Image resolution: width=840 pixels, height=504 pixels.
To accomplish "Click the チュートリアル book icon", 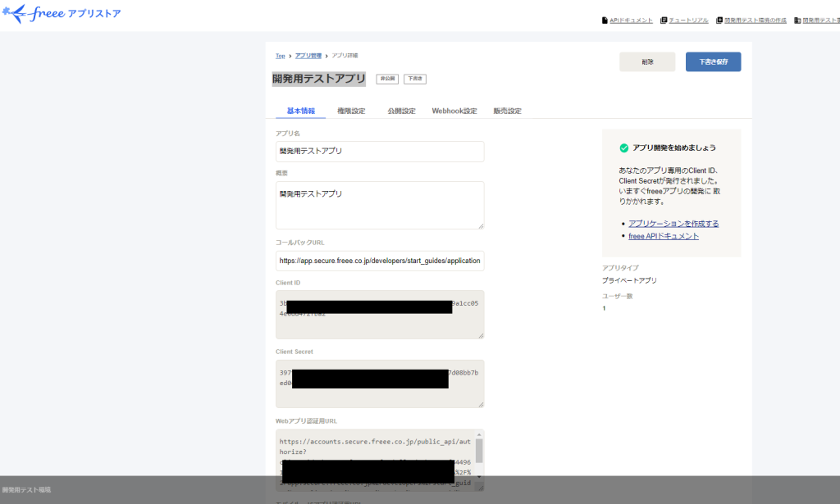I will click(663, 19).
